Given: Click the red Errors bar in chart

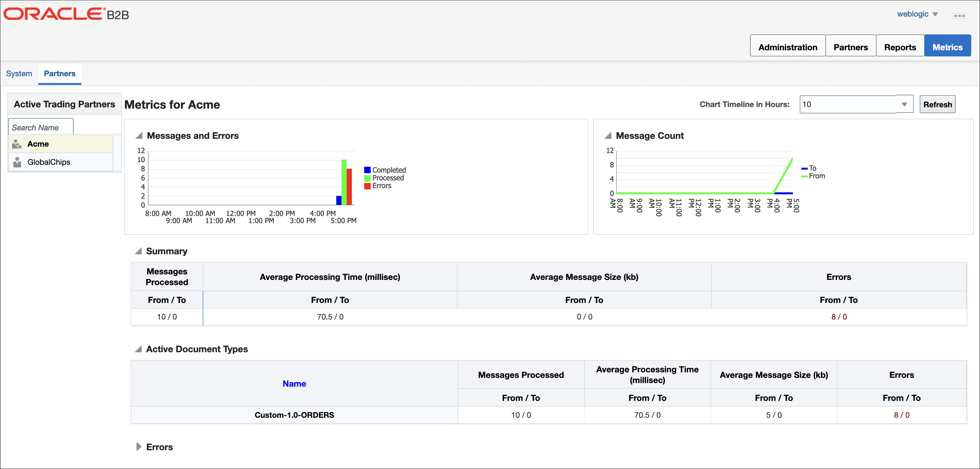Looking at the screenshot, I should pos(349,187).
